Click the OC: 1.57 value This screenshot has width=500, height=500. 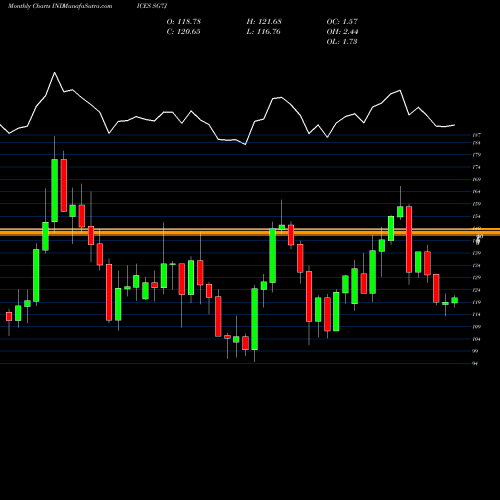tap(342, 22)
